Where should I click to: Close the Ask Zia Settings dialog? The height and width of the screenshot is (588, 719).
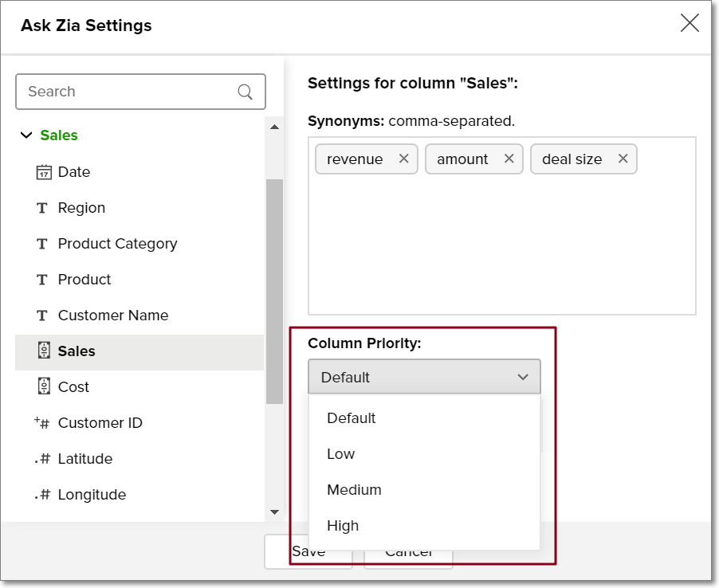click(690, 23)
